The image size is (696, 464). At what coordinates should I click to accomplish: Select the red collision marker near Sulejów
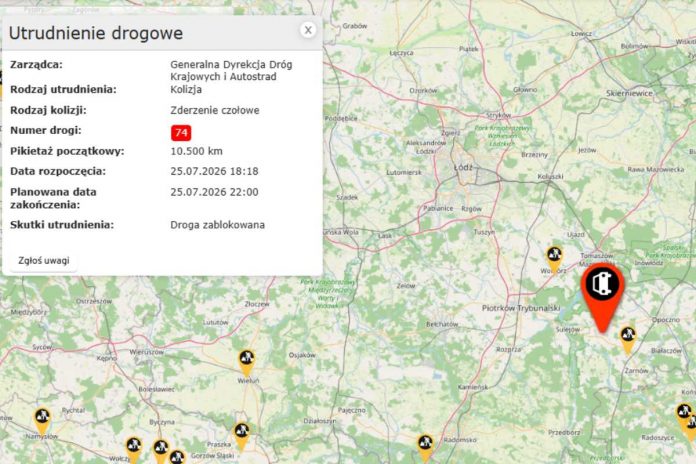[x=603, y=297]
